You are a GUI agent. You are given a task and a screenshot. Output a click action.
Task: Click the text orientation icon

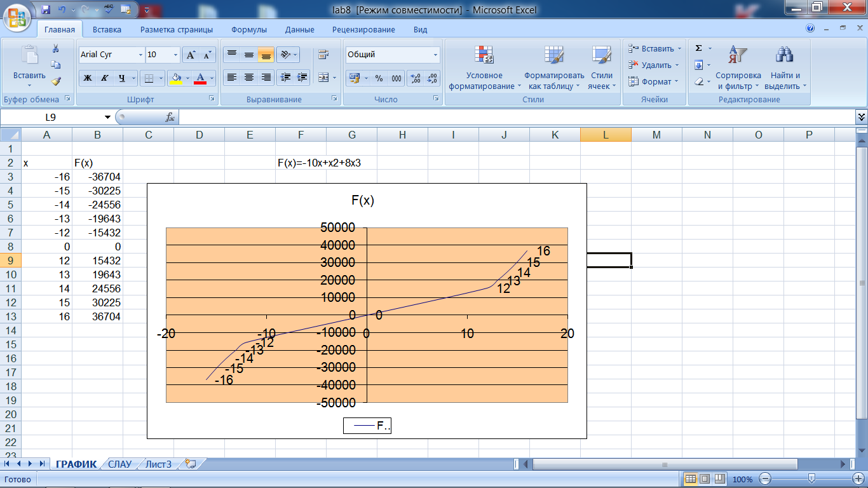(285, 55)
